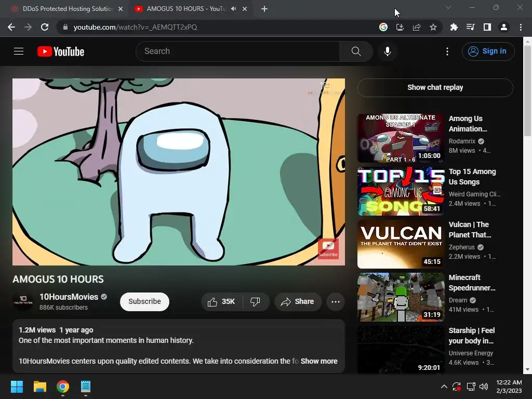Open Zepherus channel name
This screenshot has width=532, height=399.
pos(461,247)
